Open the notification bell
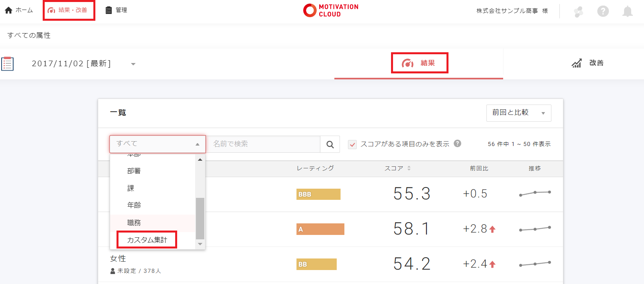The height and width of the screenshot is (284, 644). [x=627, y=11]
